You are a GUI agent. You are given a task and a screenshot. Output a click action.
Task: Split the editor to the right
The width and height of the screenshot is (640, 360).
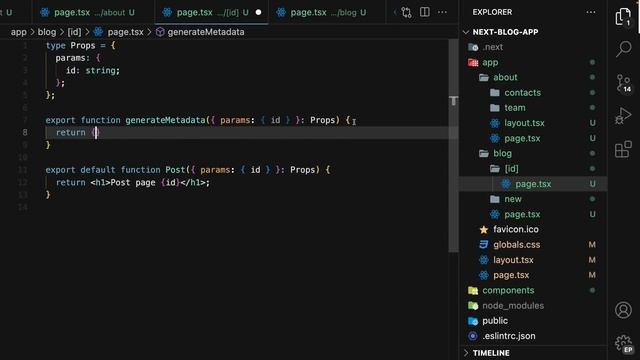point(424,12)
